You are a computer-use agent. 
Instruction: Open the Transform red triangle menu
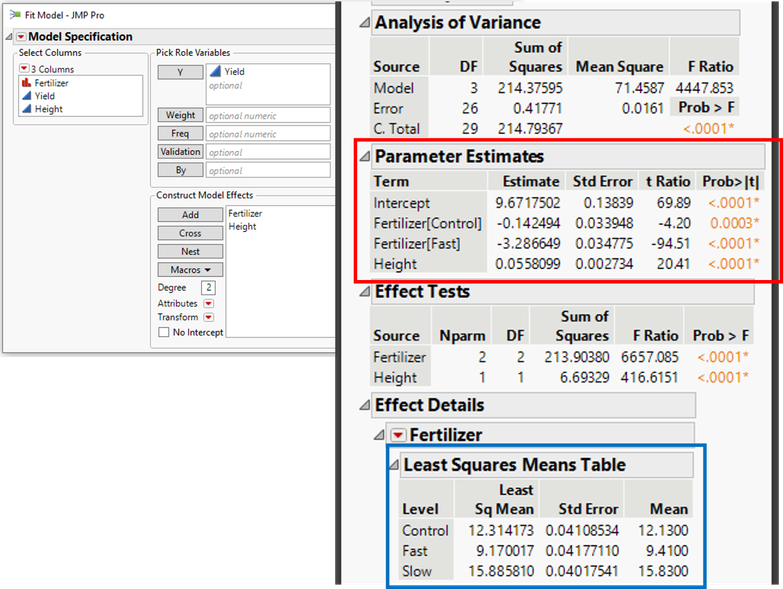209,317
